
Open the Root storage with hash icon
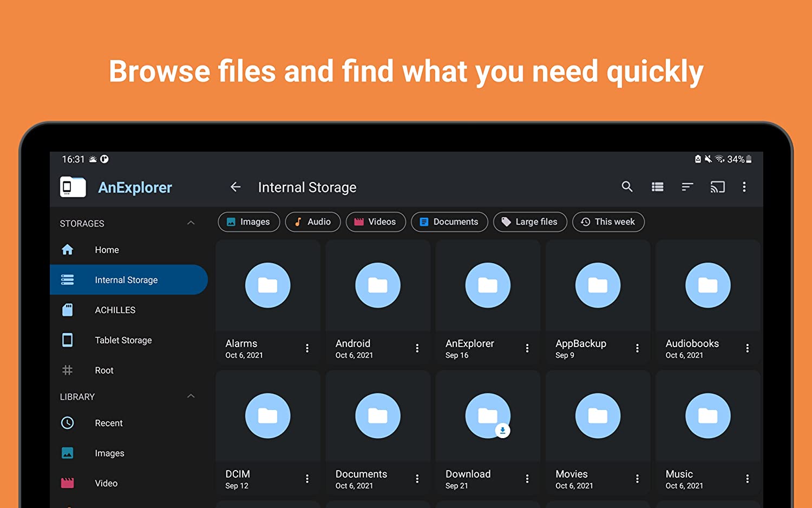(x=67, y=370)
